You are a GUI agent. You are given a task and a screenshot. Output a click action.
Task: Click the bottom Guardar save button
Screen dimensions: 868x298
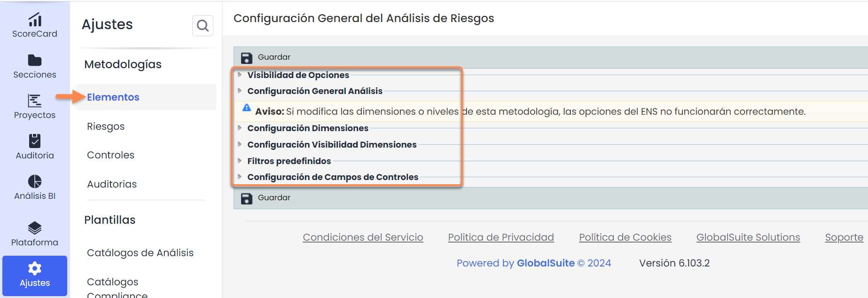(266, 198)
